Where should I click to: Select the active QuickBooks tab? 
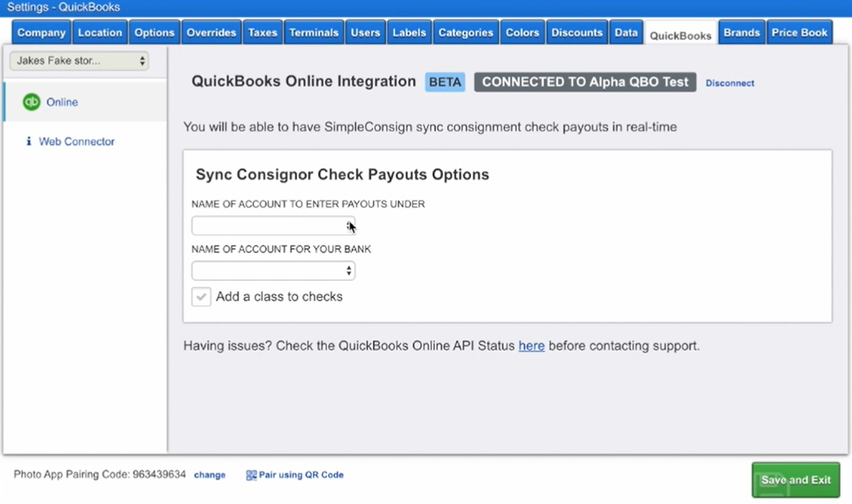point(681,34)
